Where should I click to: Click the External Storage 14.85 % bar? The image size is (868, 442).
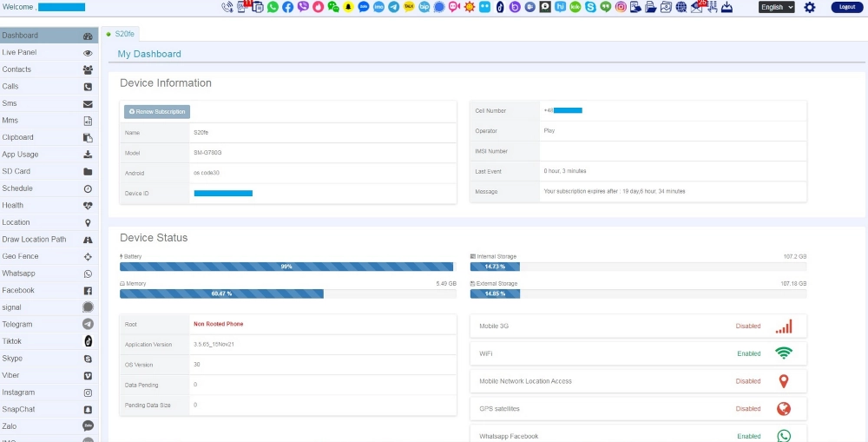pyautogui.click(x=638, y=294)
